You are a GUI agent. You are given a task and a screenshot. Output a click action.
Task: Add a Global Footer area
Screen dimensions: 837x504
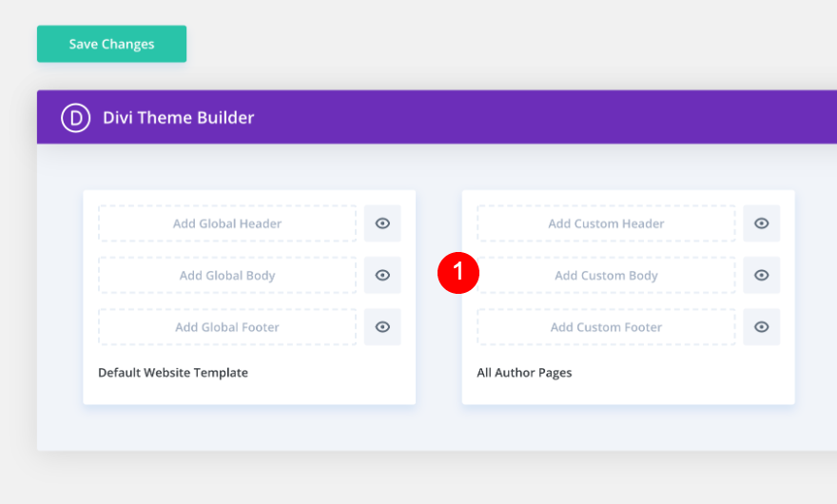click(x=227, y=327)
